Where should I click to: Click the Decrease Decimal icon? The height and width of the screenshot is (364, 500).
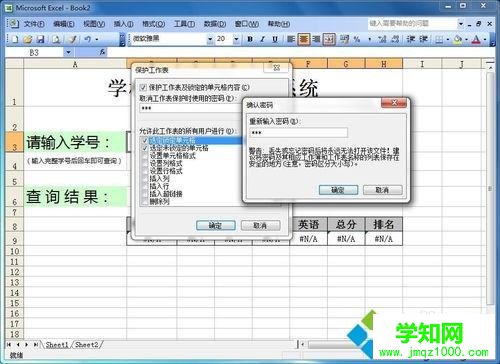[395, 39]
